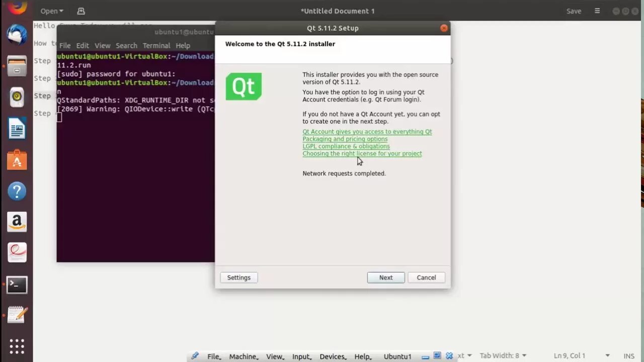Open the VirtualBox Machine menu
The height and width of the screenshot is (362, 644).
tap(244, 356)
